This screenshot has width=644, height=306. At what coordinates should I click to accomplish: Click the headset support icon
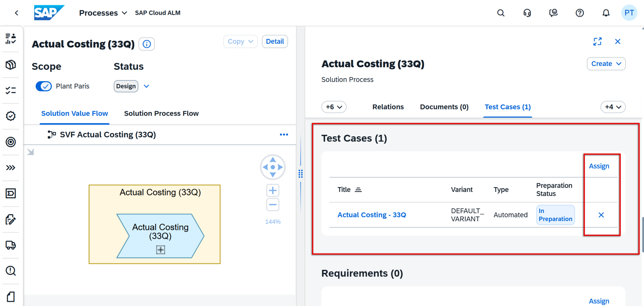tap(527, 13)
